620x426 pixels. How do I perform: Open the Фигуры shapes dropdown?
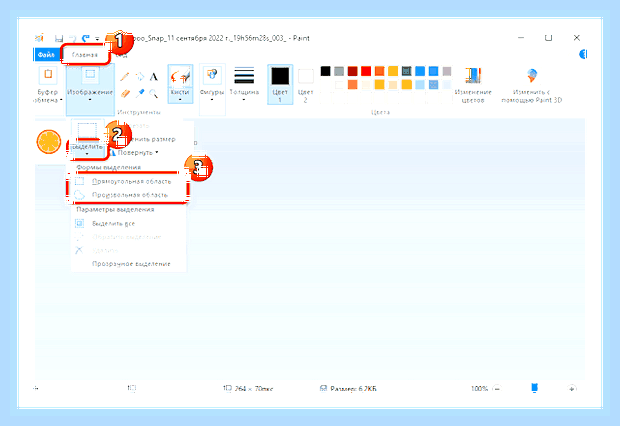click(212, 89)
